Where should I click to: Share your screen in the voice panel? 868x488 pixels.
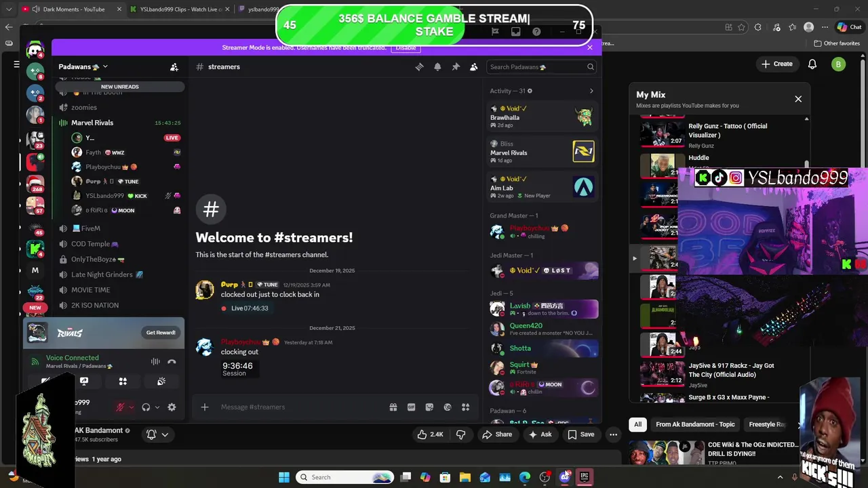click(x=84, y=381)
